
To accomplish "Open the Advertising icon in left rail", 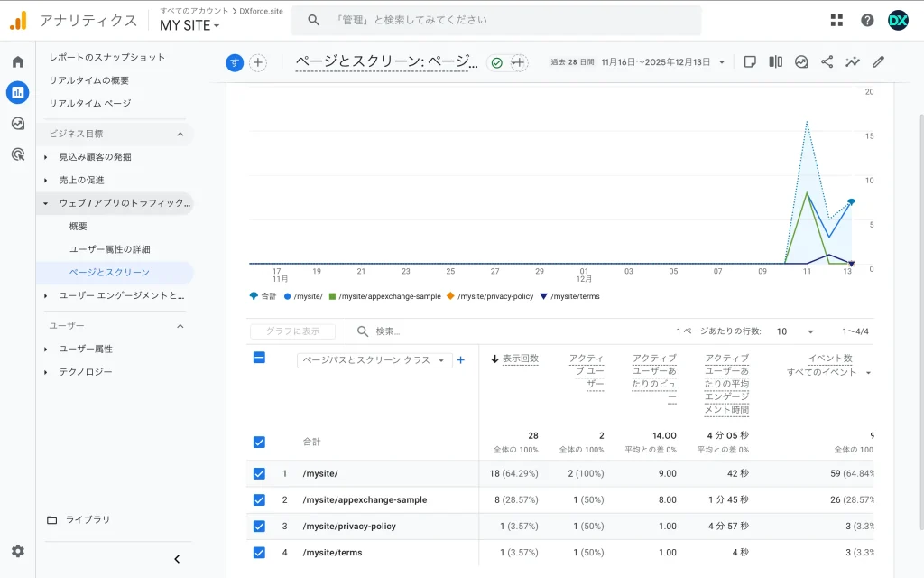I will pos(17,154).
